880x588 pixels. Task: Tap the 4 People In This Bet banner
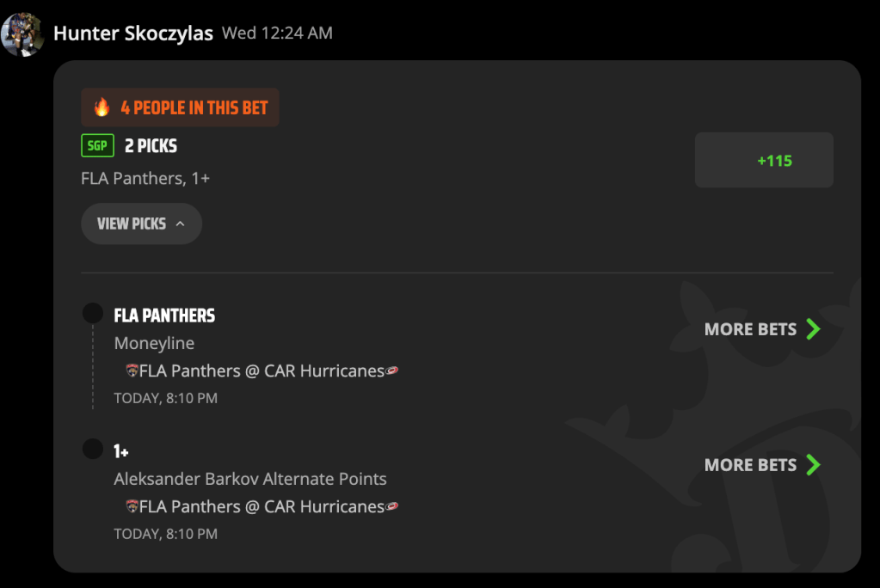click(180, 107)
